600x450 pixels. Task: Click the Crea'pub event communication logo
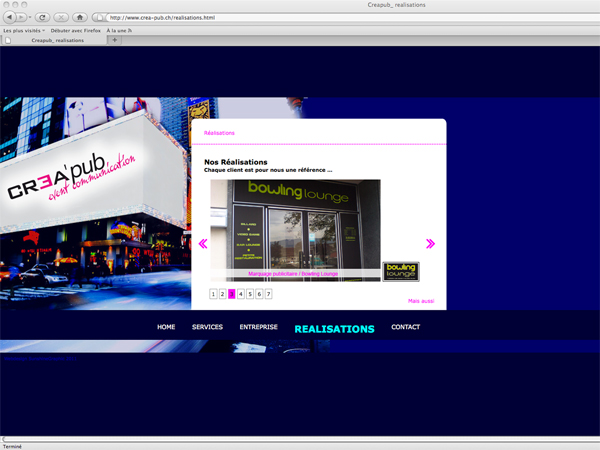point(72,178)
